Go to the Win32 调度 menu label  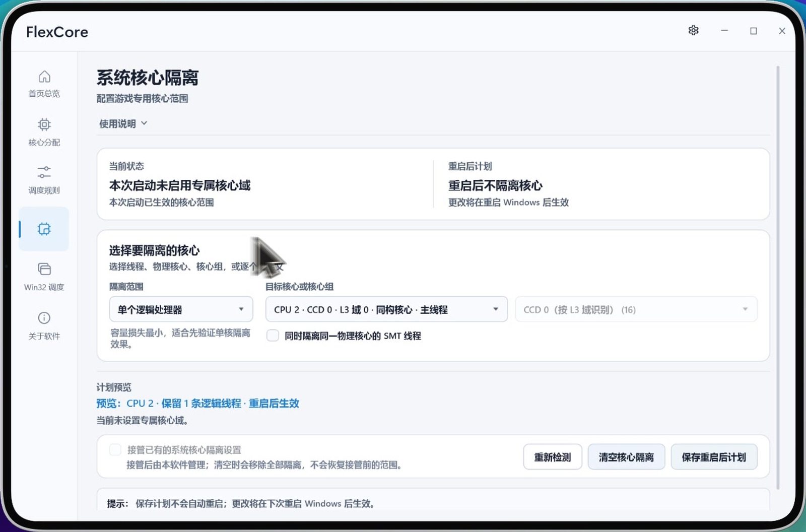44,287
